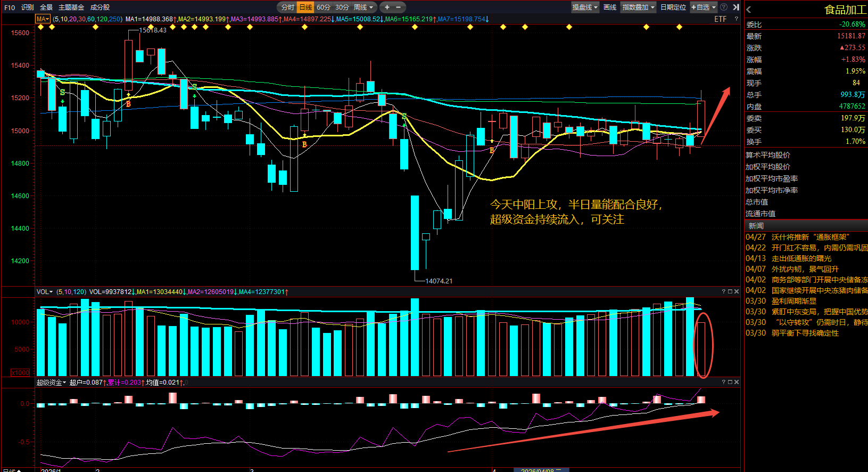
Task: Click the 日期定位 button
Action: tap(673, 7)
